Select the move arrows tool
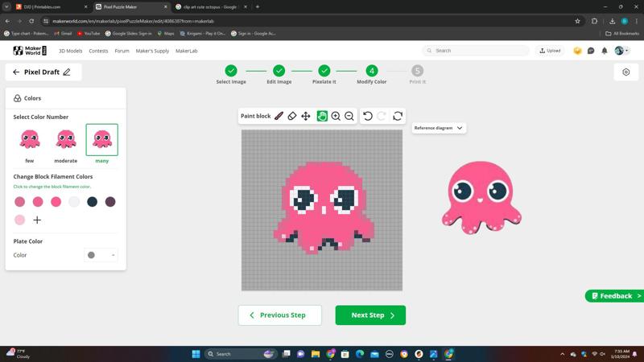 click(306, 116)
